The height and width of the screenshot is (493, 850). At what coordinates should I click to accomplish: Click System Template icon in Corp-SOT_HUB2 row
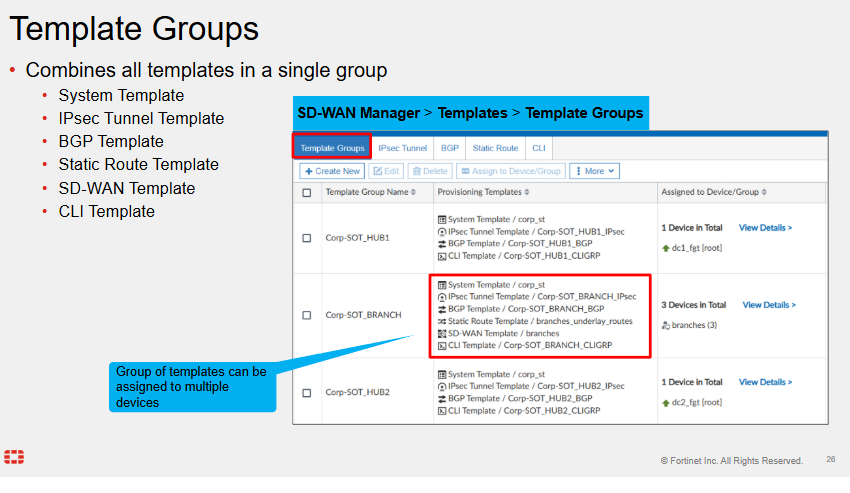(x=442, y=374)
